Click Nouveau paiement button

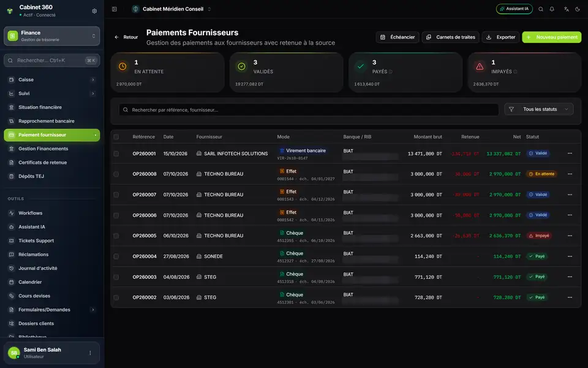(x=552, y=37)
